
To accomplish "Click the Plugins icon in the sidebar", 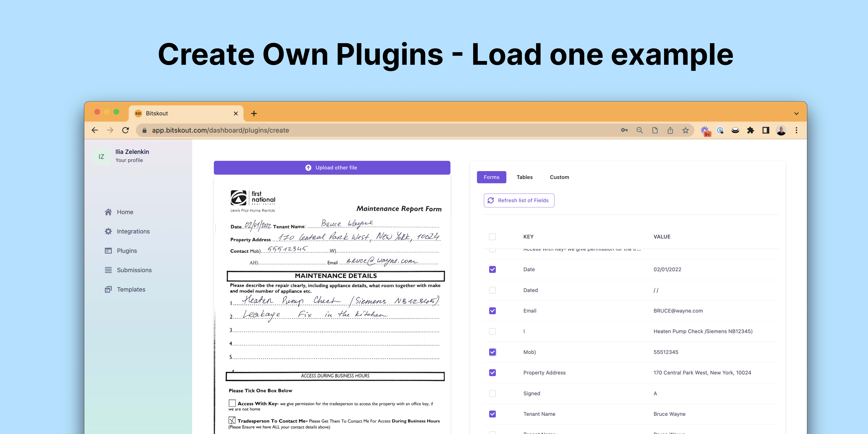I will [108, 251].
